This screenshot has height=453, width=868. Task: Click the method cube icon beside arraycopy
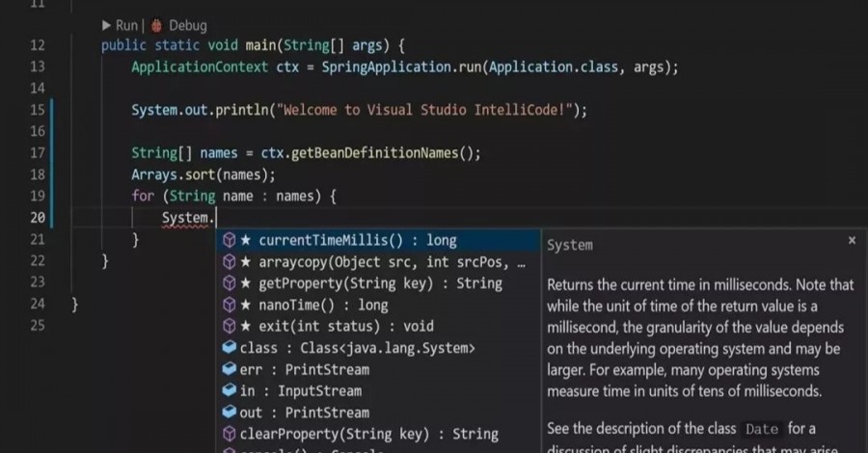click(230, 261)
